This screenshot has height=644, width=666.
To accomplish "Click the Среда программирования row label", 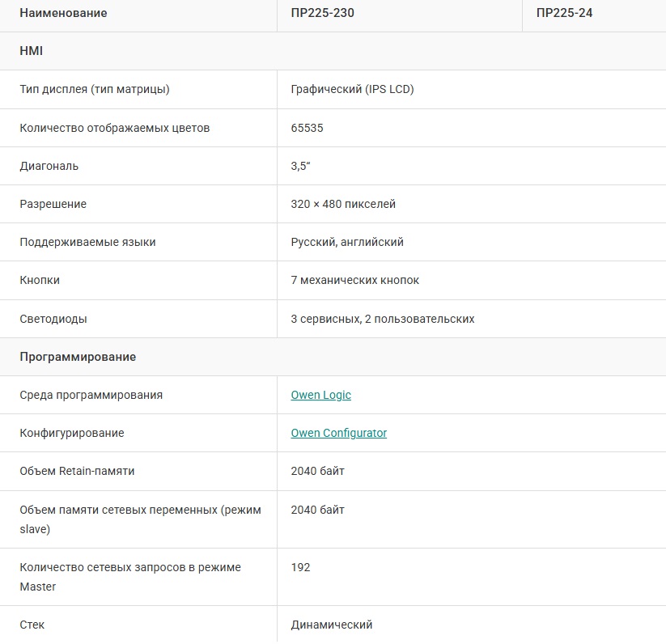I will pos(91,395).
